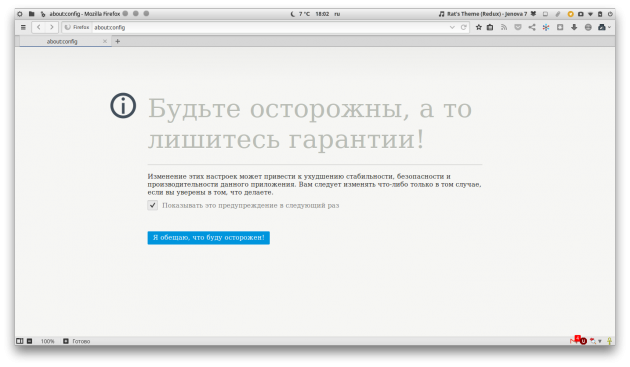This screenshot has width=630, height=367.
Task: Click the battery indicator in top panel
Action: pos(600,14)
